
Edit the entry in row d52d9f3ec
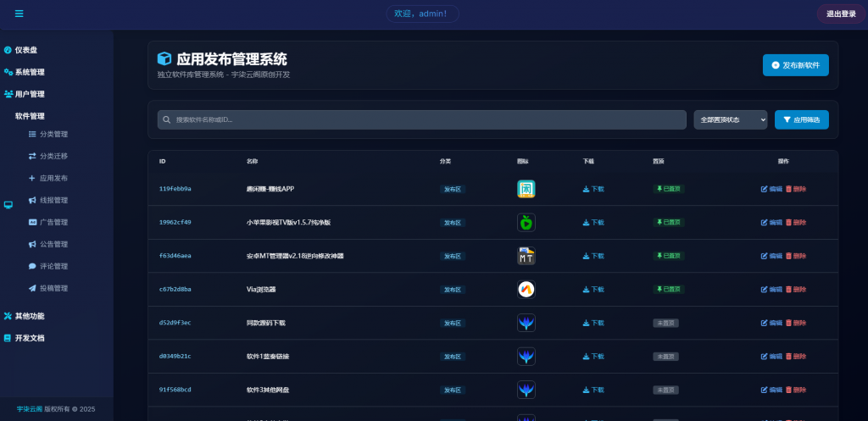[771, 323]
